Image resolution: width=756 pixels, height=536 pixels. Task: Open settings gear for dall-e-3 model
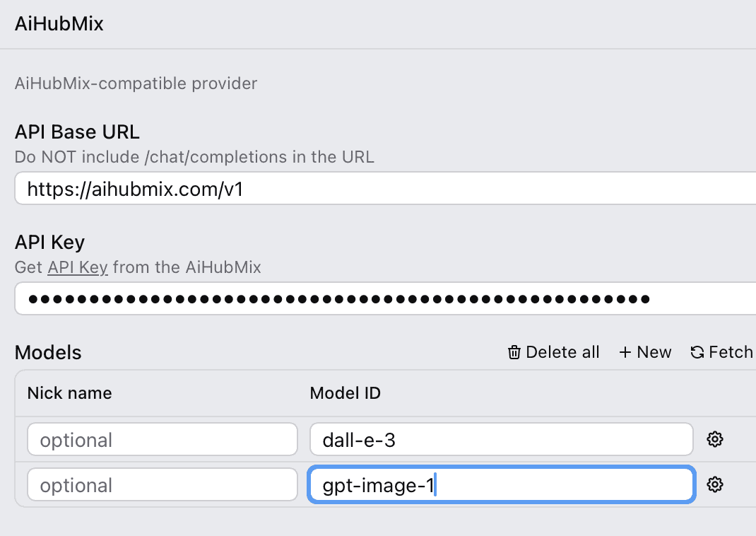(715, 440)
